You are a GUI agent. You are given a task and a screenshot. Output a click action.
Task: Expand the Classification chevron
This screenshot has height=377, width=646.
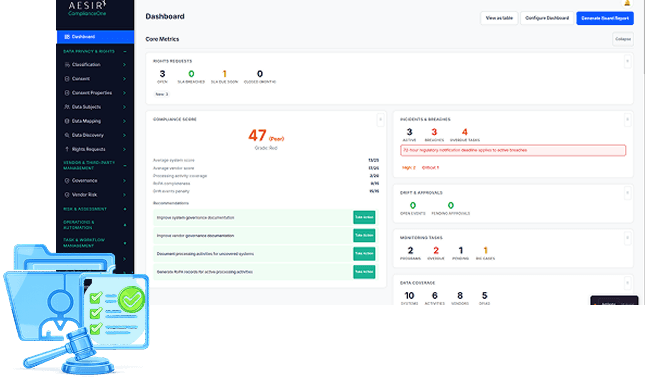124,65
